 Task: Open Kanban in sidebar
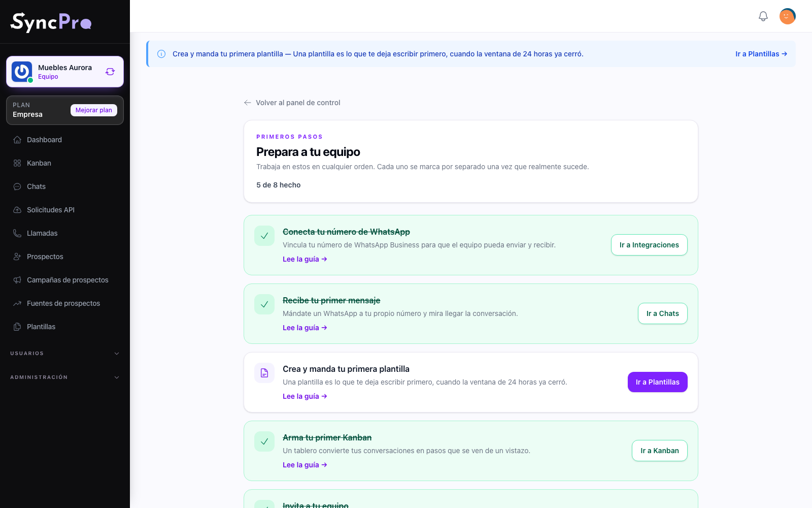point(65,163)
